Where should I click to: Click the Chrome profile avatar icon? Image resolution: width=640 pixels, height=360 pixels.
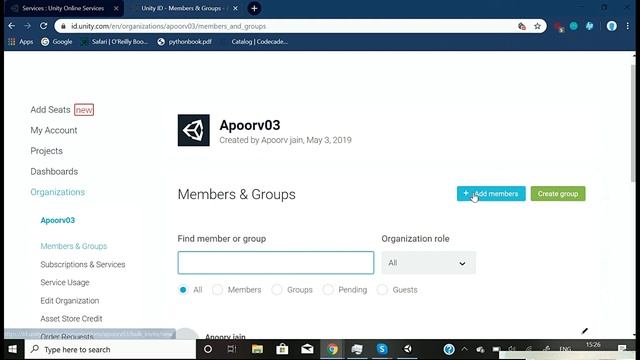coord(611,26)
